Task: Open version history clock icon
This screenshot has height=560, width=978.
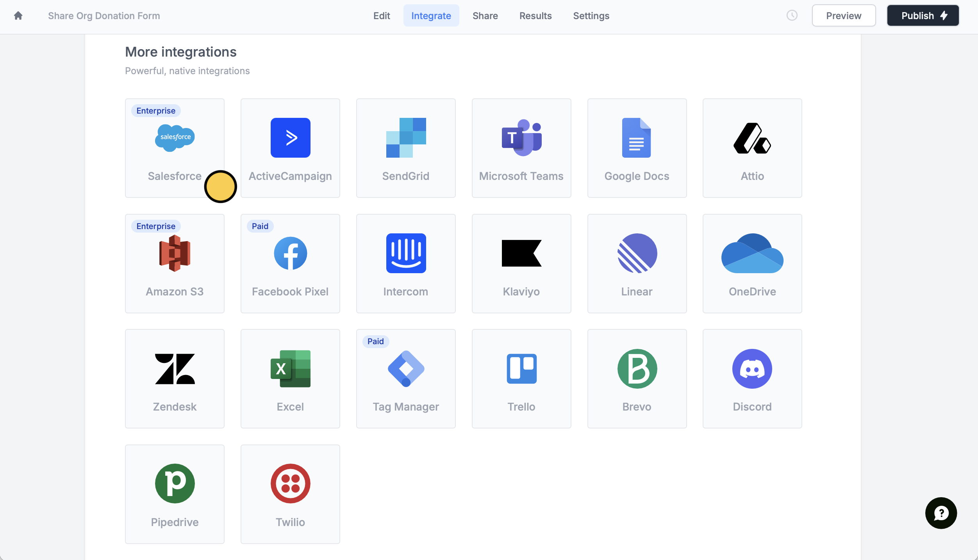Action: tap(792, 16)
